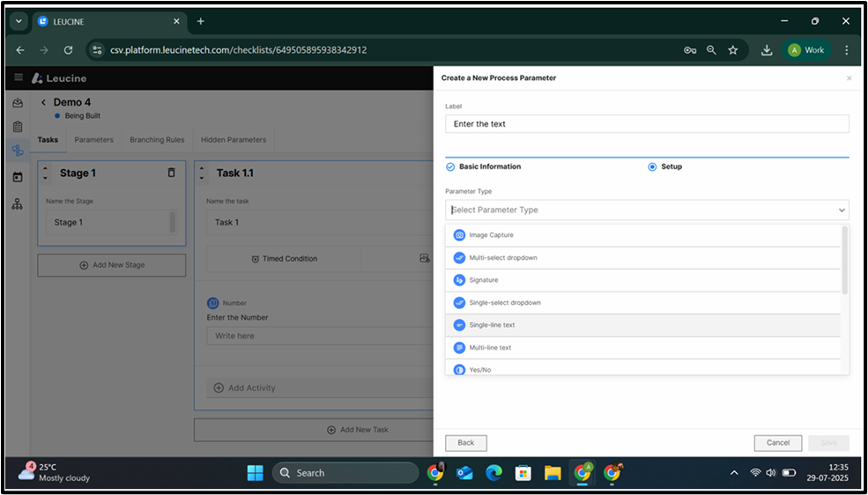Choose Multi-select dropdown from list
Viewport: 868px width, 495px height.
[x=502, y=257]
